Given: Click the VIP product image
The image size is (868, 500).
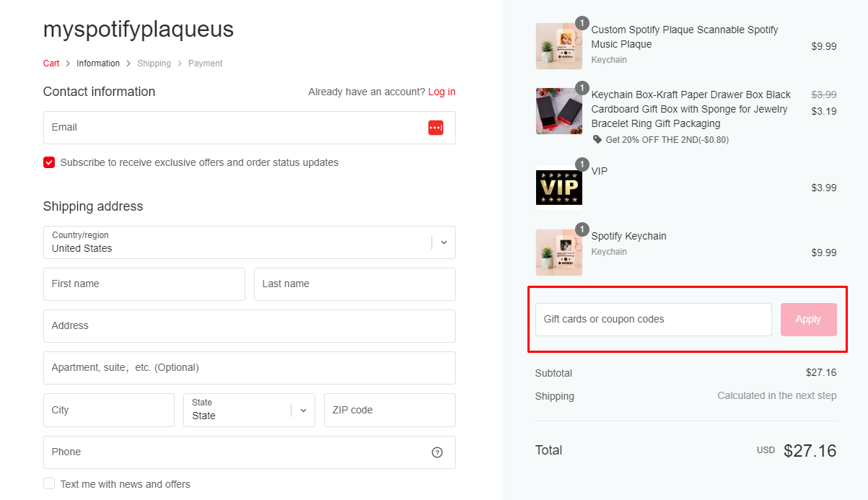Looking at the screenshot, I should tap(558, 188).
